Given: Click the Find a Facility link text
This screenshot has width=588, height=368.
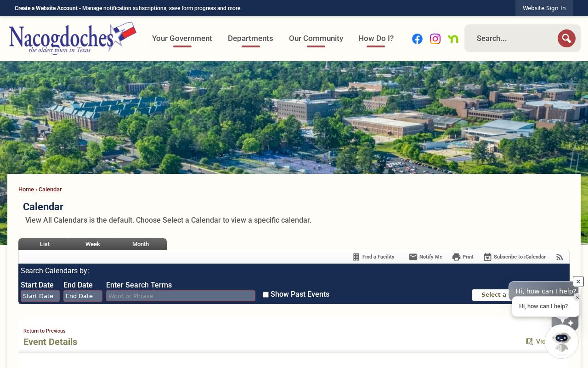Looking at the screenshot, I should click(379, 257).
